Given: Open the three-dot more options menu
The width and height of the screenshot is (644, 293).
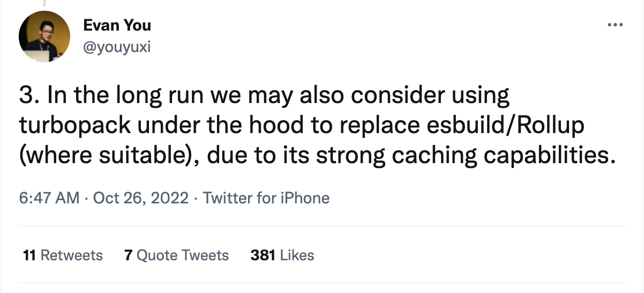Looking at the screenshot, I should 616,25.
